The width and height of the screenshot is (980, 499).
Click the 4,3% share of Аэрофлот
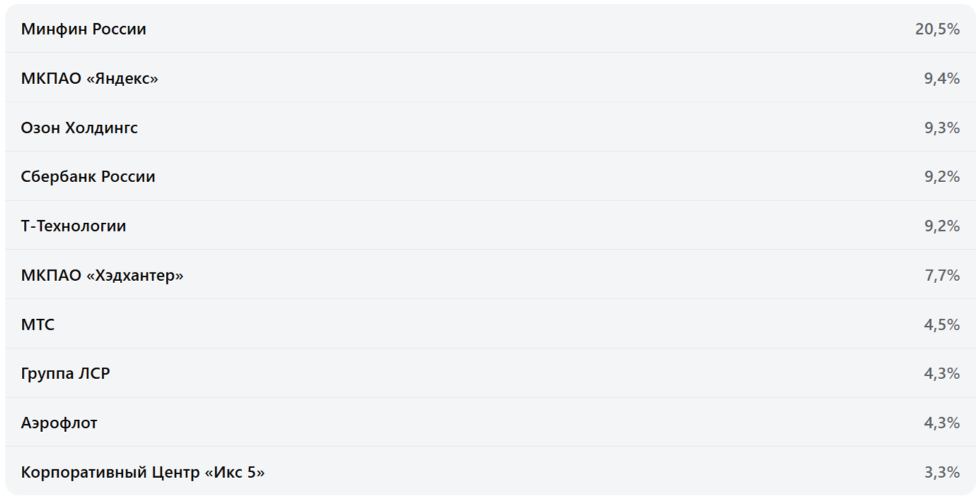click(x=942, y=423)
